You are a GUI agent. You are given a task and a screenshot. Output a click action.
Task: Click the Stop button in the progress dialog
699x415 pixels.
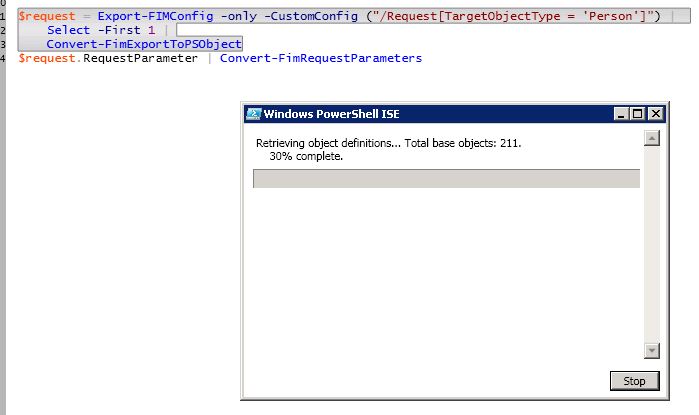point(634,381)
